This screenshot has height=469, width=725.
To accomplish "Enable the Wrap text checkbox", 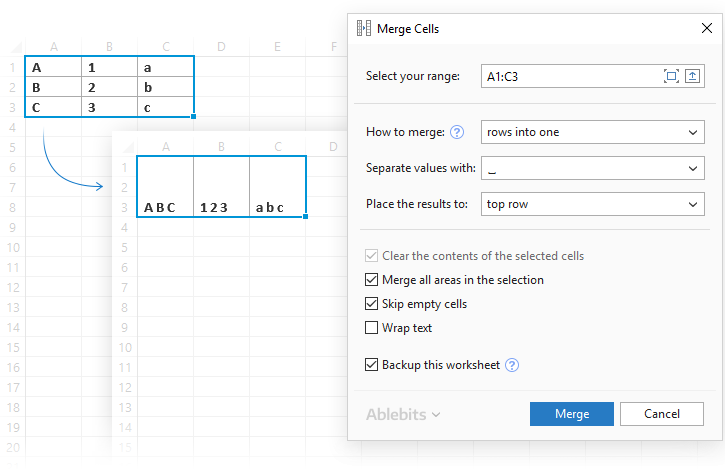I will pos(373,328).
